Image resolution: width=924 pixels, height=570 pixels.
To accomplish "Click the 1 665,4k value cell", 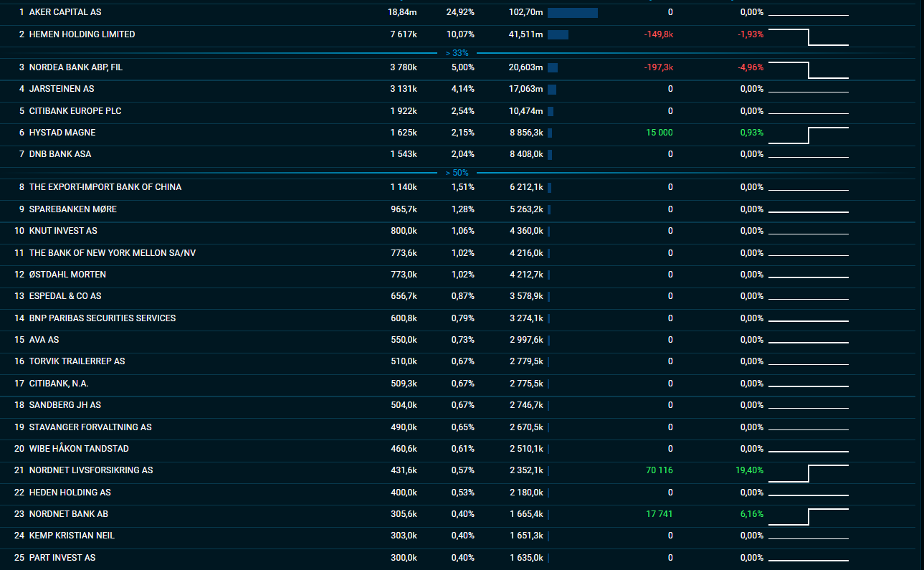I will tap(525, 514).
